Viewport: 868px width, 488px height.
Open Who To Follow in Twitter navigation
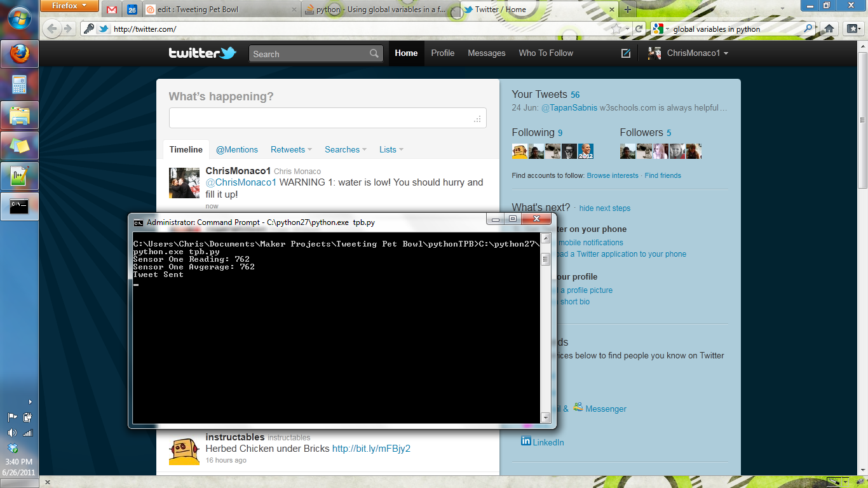pyautogui.click(x=546, y=53)
